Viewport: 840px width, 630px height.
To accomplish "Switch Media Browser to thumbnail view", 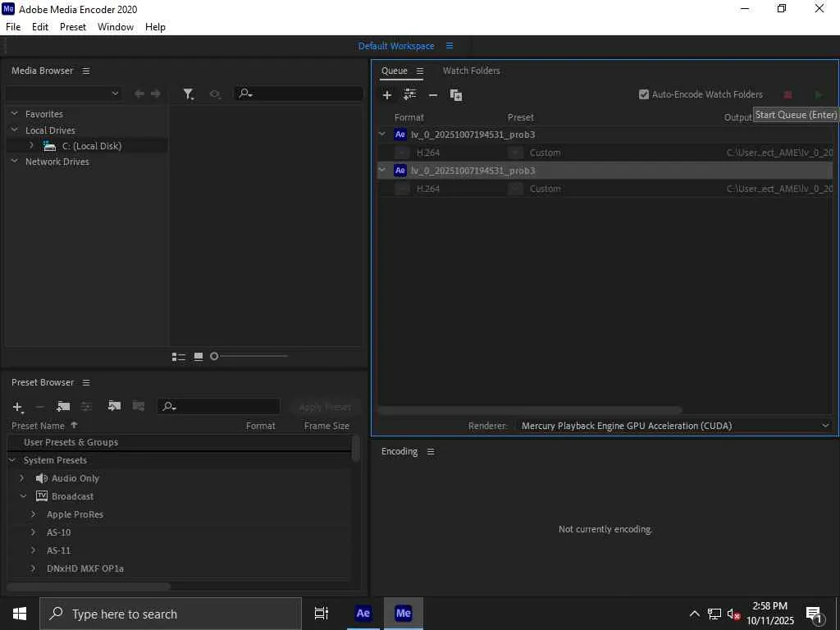I will click(x=199, y=357).
